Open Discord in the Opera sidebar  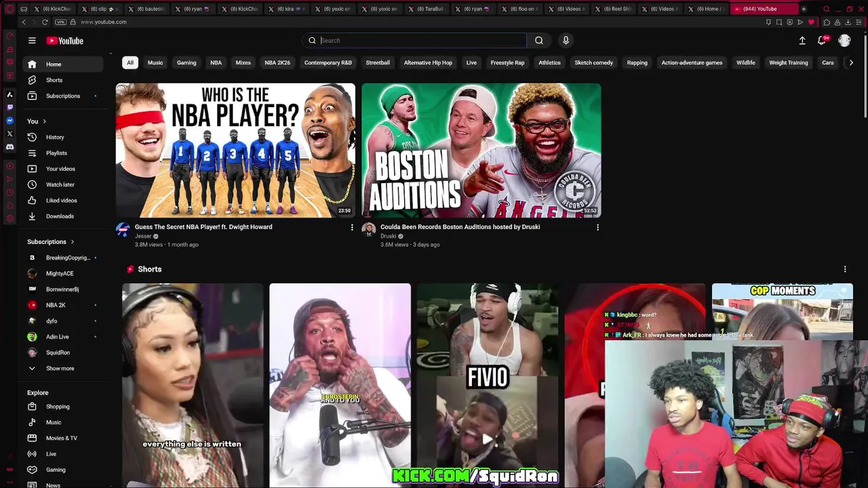click(x=9, y=147)
